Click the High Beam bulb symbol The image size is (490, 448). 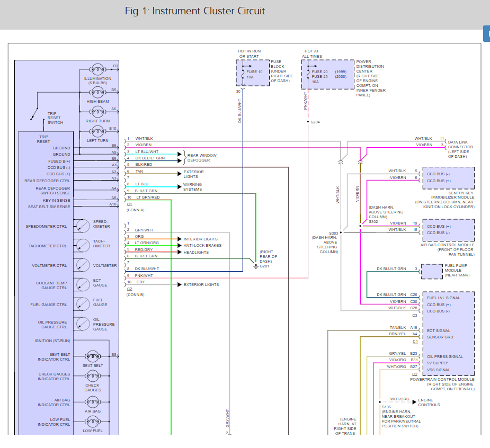pyautogui.click(x=97, y=92)
